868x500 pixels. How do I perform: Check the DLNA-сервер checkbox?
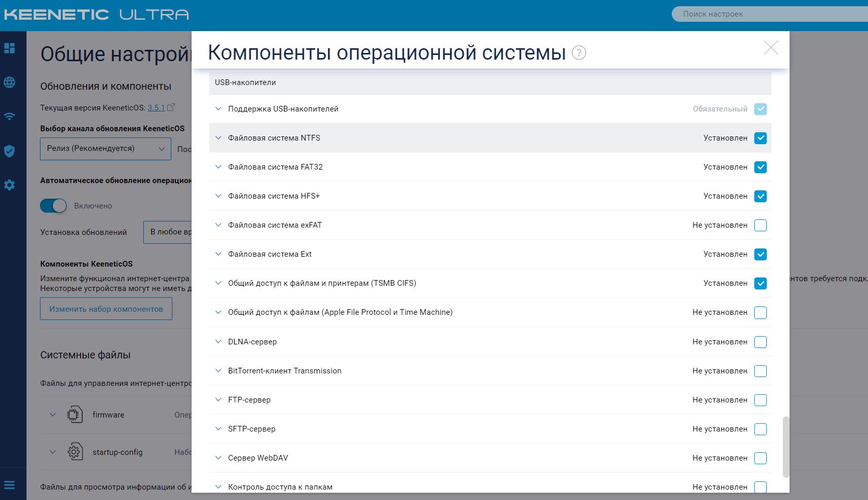[761, 342]
